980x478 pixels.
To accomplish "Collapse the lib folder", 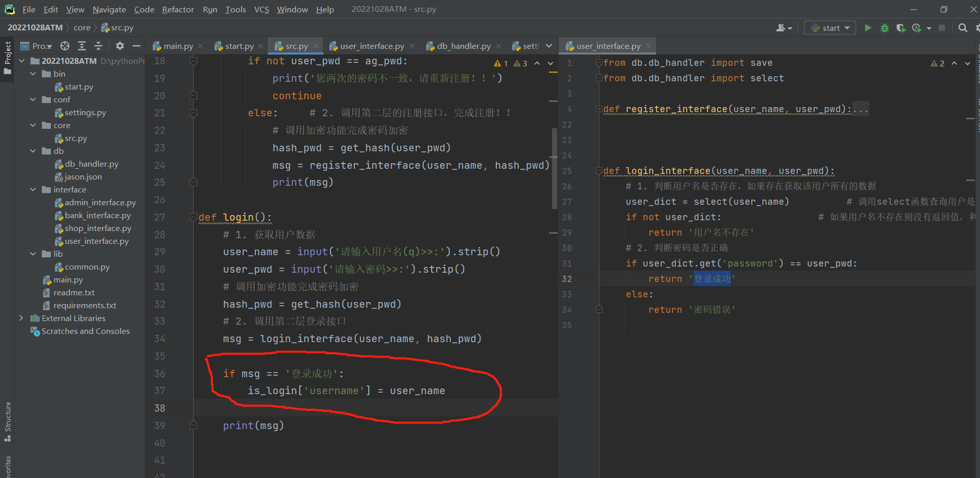I will coord(33,254).
